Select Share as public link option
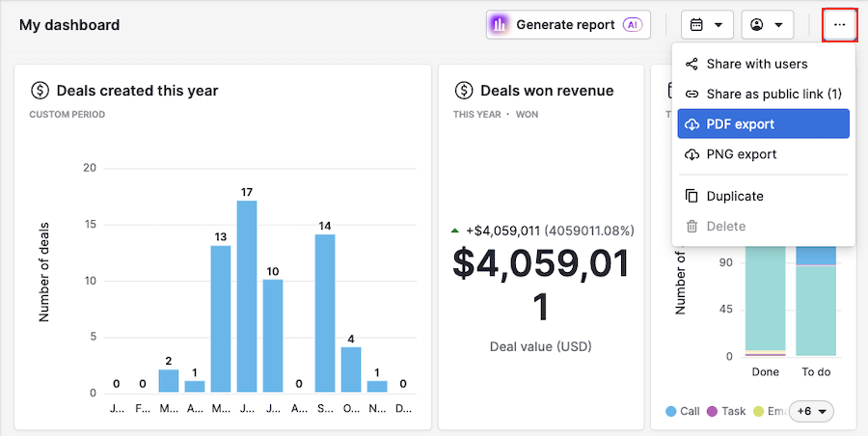Screen dimensions: 868x436 773,95
